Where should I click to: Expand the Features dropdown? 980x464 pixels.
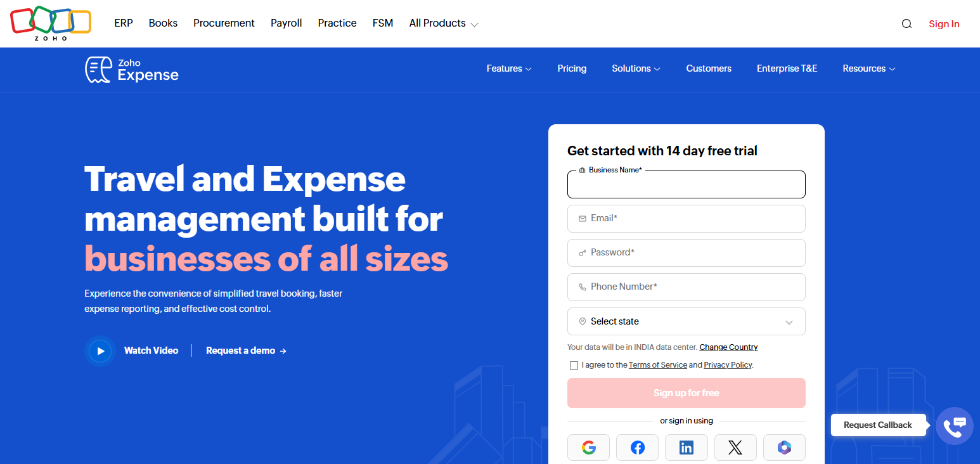tap(509, 68)
